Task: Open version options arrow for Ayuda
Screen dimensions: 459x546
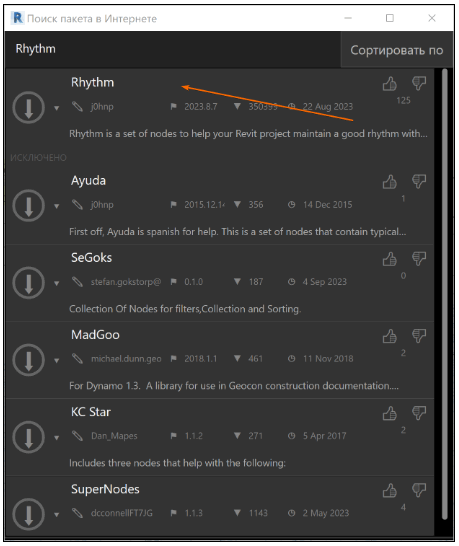Action: (x=56, y=206)
